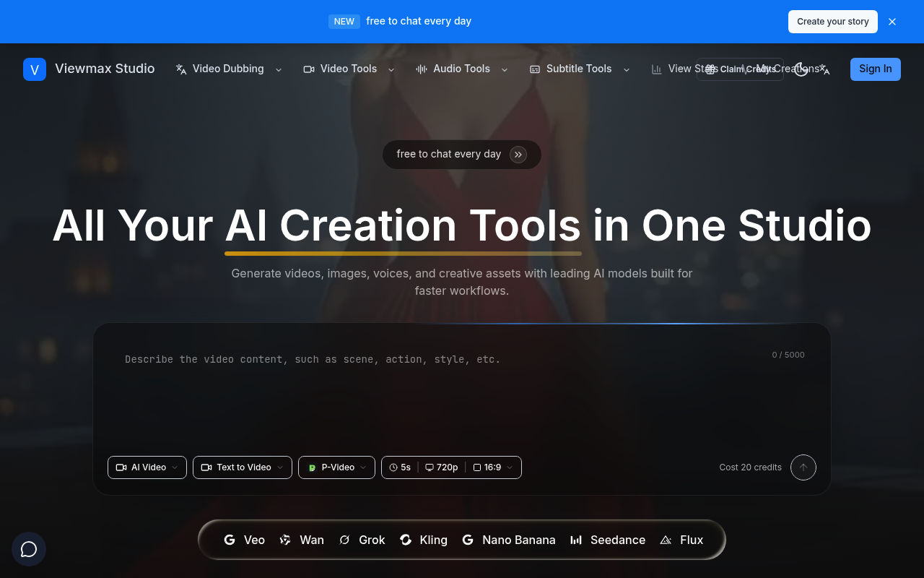Click the All Your AI Creation Tools heading
The width and height of the screenshot is (924, 578).
[x=462, y=225]
